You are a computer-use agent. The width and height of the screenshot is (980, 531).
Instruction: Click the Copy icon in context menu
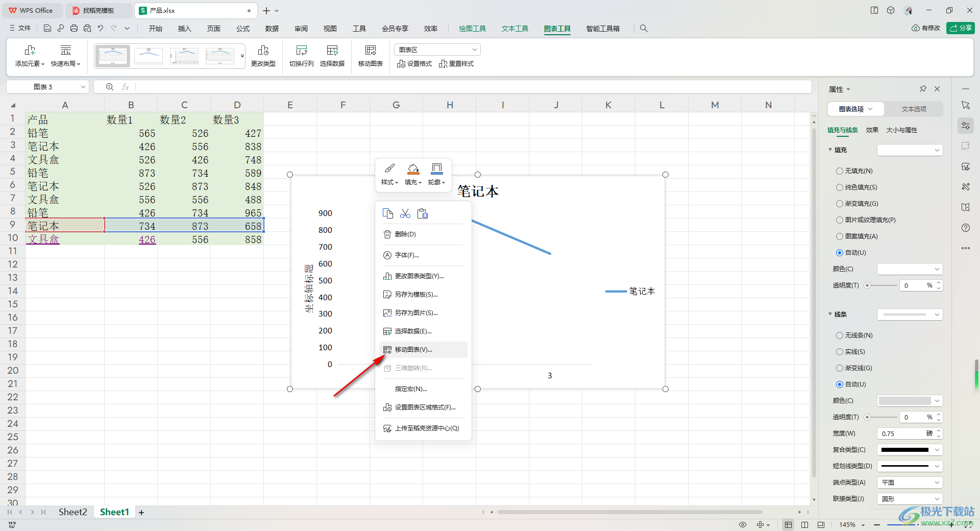(388, 213)
